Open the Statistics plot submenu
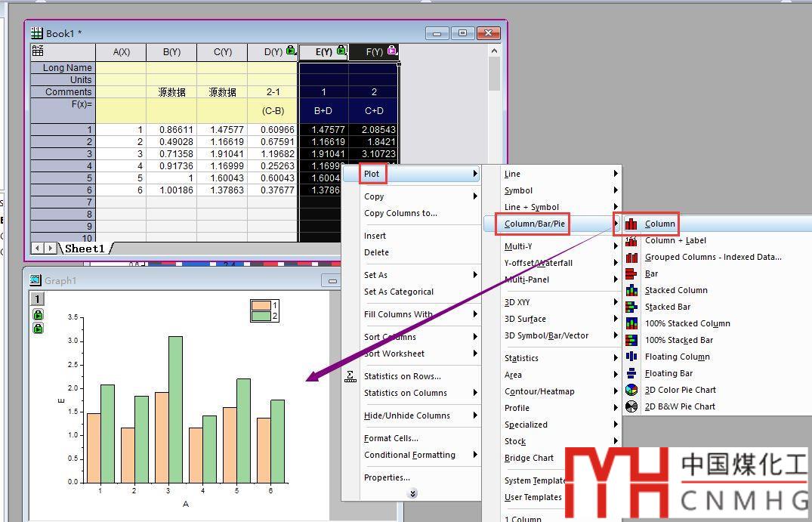Screen dimensions: 812x522 click(x=552, y=358)
